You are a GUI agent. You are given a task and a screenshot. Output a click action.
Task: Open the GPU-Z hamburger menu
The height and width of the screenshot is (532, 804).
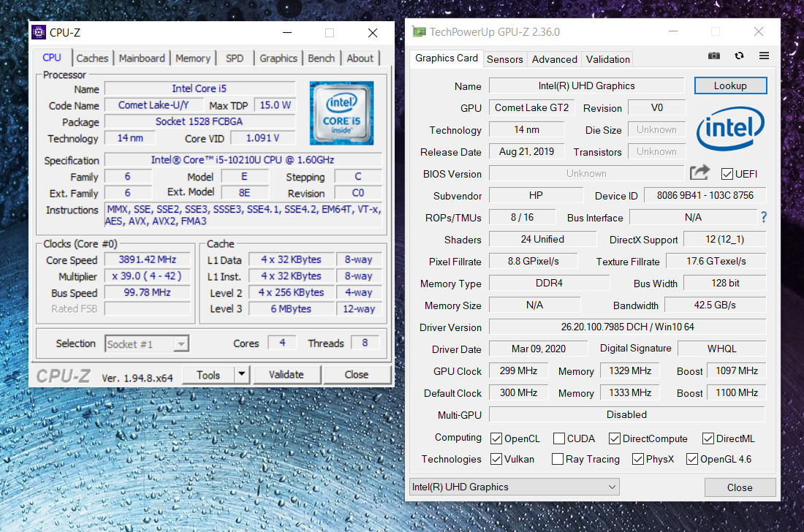click(764, 56)
